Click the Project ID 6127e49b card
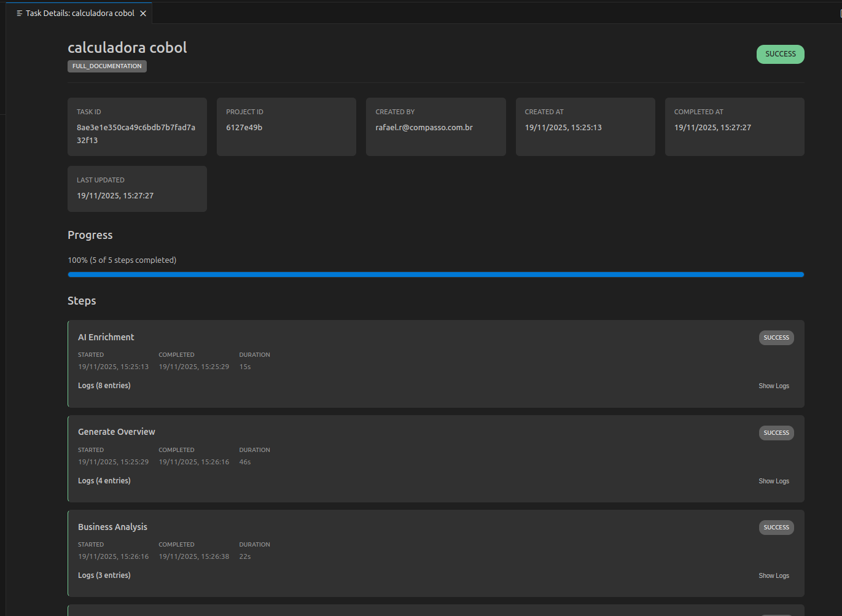Viewport: 842px width, 616px height. tap(286, 127)
